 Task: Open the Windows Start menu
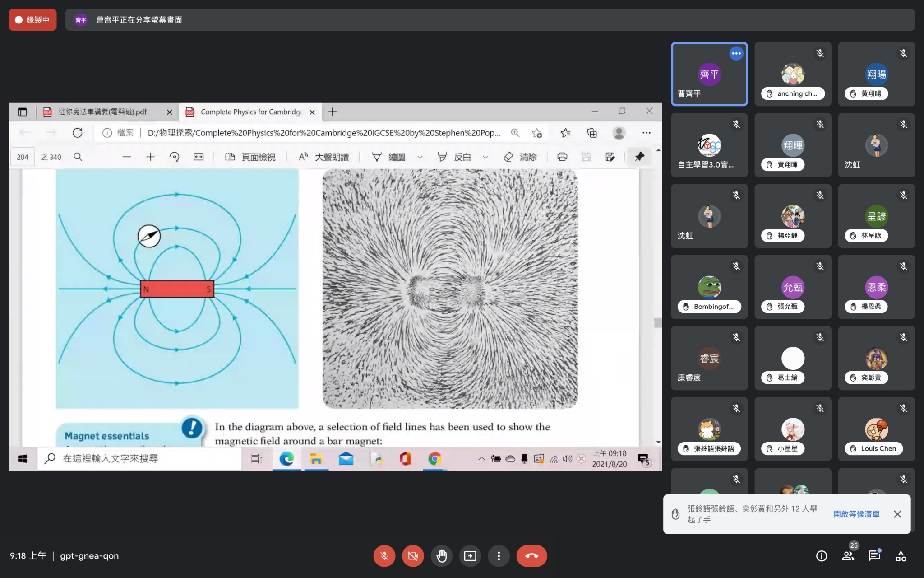click(23, 459)
